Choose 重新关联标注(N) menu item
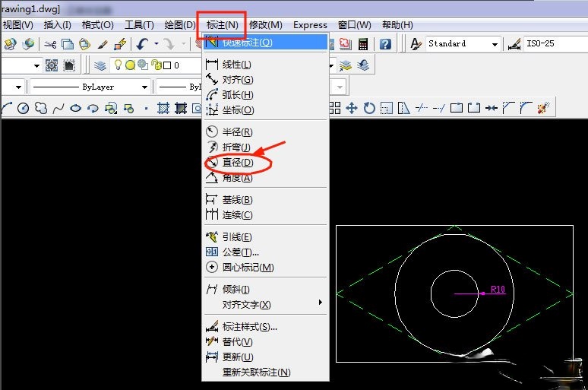The height and width of the screenshot is (390, 588). (265, 373)
